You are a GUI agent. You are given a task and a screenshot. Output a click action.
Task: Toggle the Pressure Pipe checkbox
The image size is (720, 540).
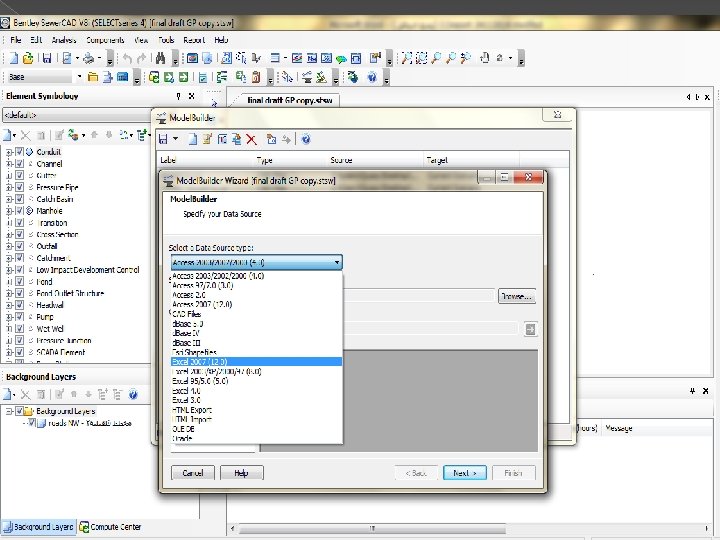[19, 187]
